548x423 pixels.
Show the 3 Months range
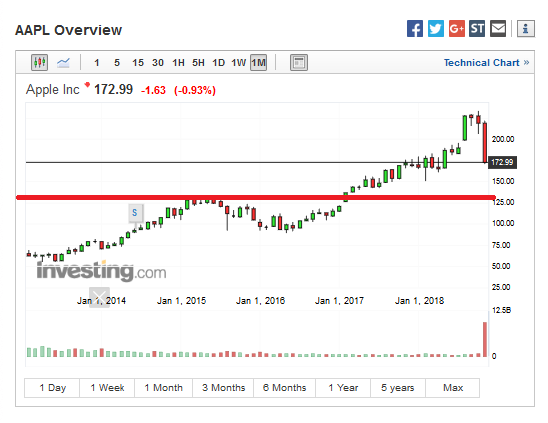point(223,388)
